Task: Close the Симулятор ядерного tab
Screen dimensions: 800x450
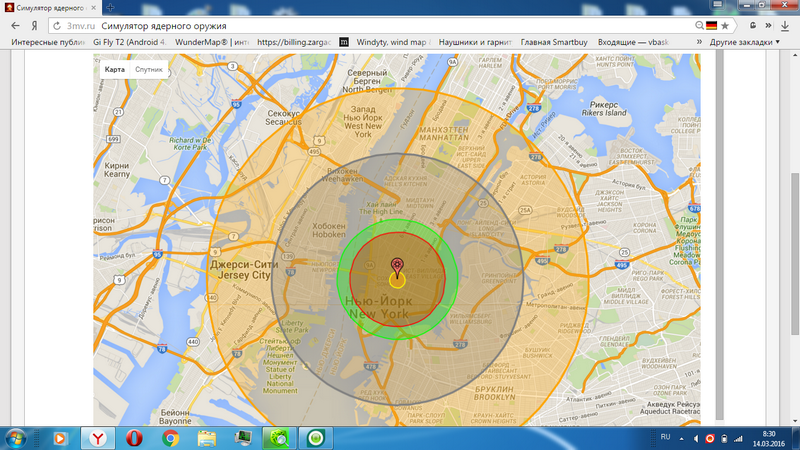Action: (x=93, y=8)
